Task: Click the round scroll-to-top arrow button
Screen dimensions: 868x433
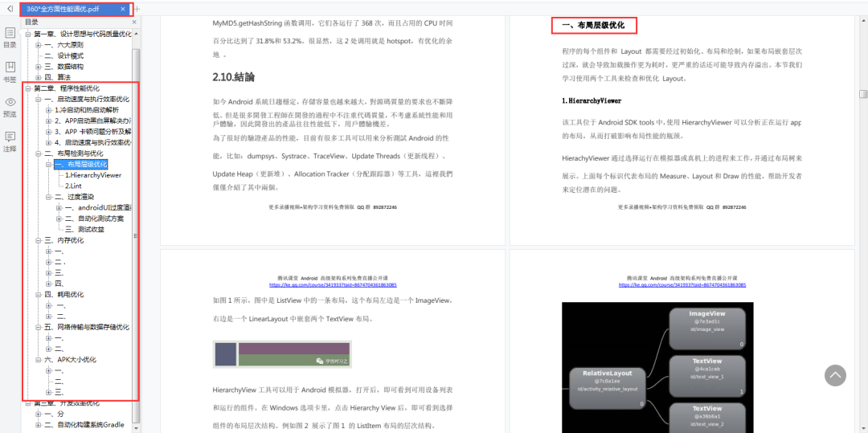Action: pos(835,375)
